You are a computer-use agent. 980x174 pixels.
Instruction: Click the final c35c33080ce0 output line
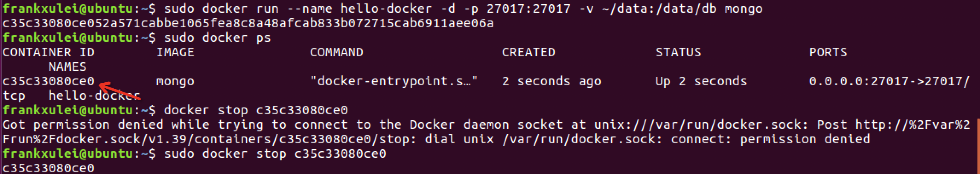(x=48, y=168)
